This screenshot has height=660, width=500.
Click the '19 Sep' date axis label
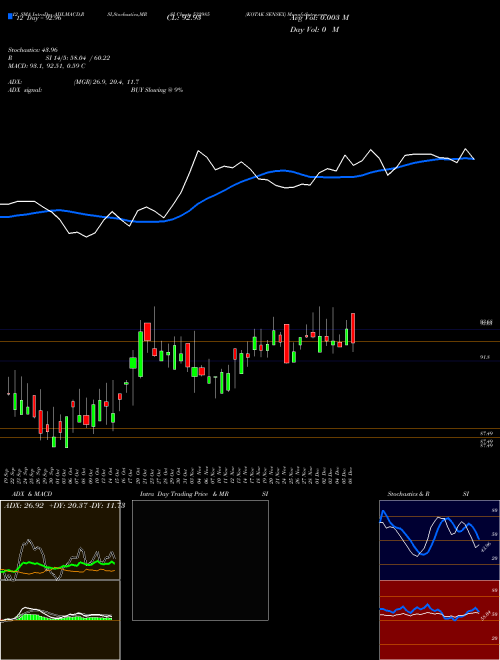(x=8, y=474)
